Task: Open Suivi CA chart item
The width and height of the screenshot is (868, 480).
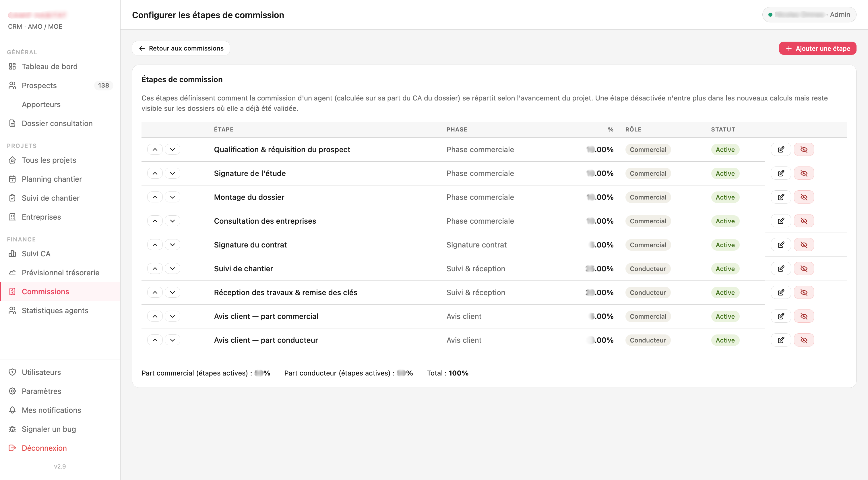Action: pos(60,253)
